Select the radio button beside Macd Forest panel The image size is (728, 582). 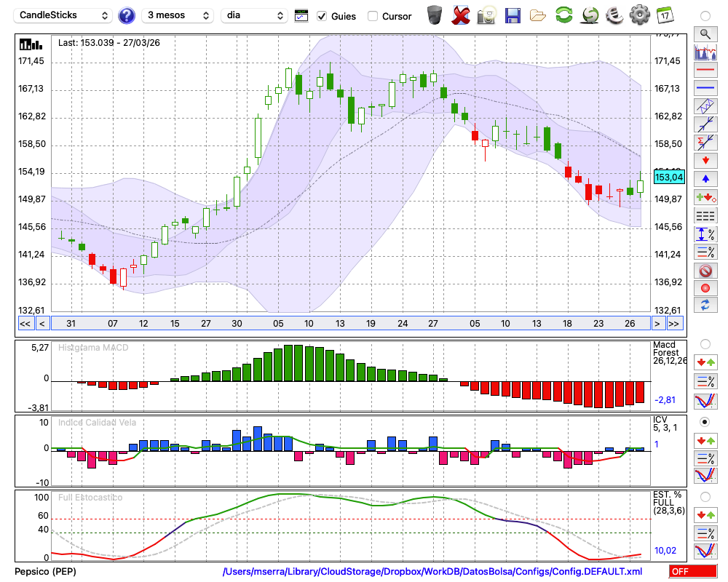[705, 343]
